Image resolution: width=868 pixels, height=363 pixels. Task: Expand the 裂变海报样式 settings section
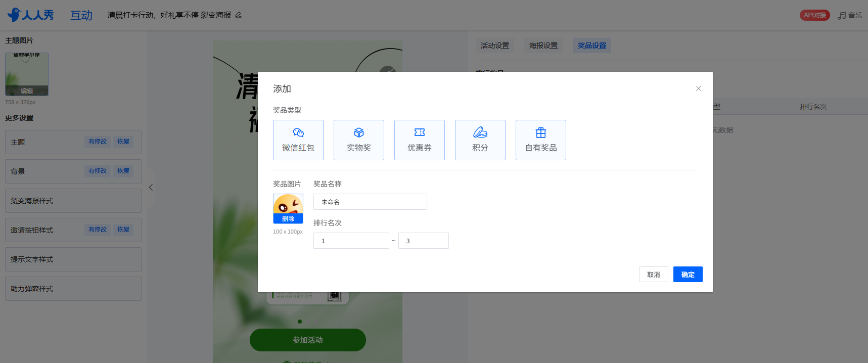[x=73, y=201]
